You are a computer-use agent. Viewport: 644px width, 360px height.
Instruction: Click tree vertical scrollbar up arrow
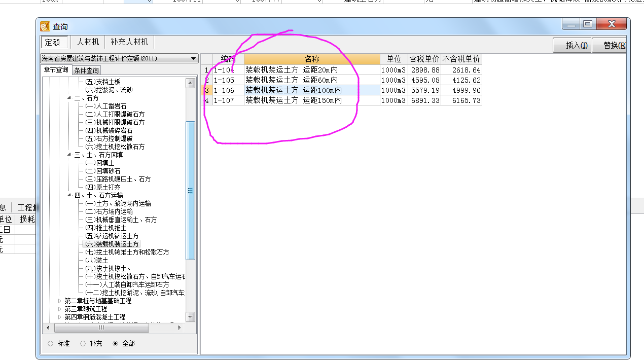point(191,83)
